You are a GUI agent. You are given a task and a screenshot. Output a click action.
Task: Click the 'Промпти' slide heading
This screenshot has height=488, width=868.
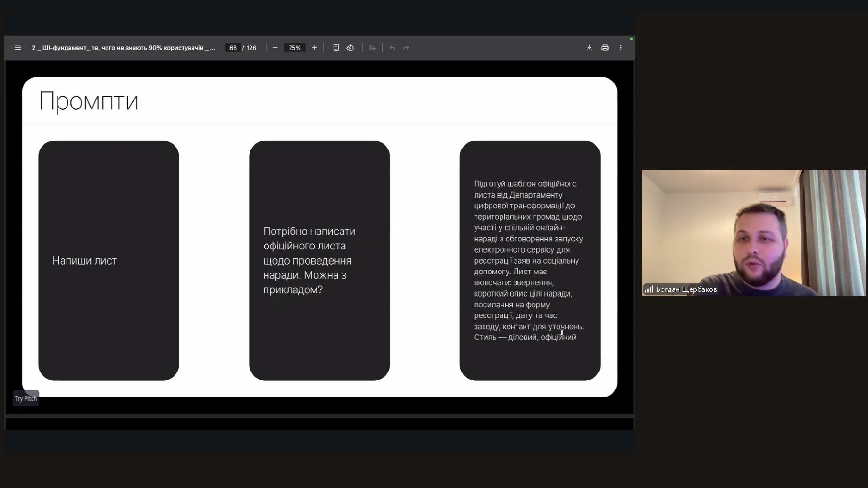point(89,101)
